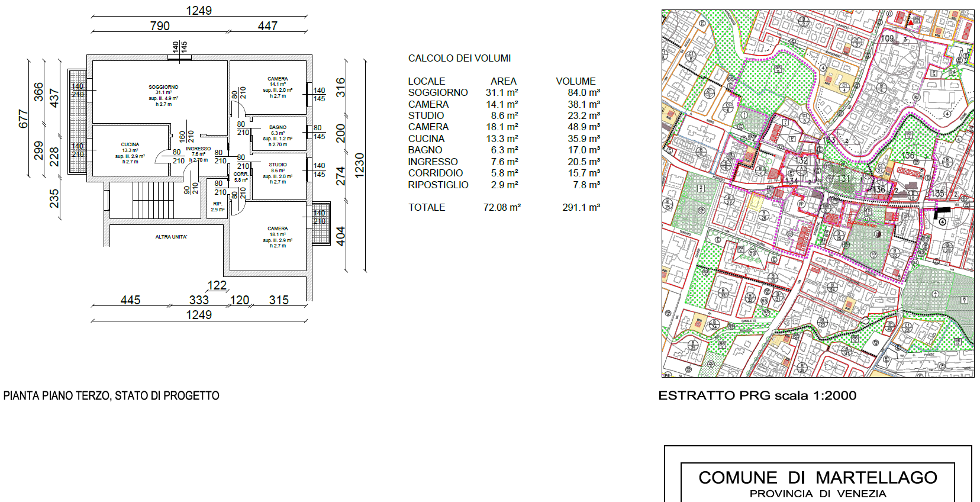The image size is (980, 502).
Task: Select the total area '72.08 m²'
Action: (x=502, y=207)
